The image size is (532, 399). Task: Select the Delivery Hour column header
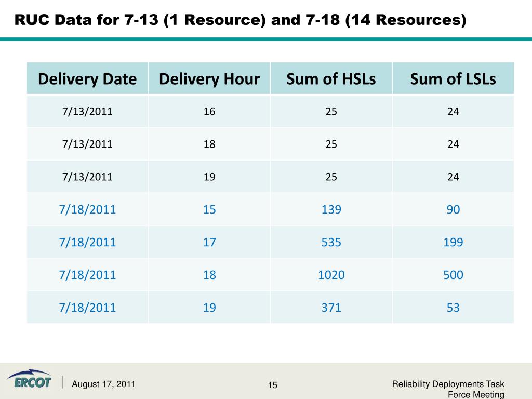[x=209, y=78]
